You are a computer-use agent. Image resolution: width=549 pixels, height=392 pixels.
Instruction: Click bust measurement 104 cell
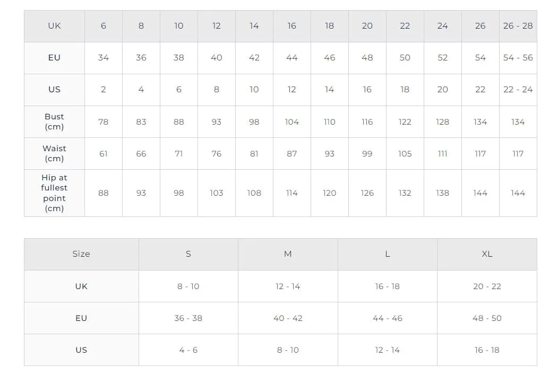tap(292, 121)
